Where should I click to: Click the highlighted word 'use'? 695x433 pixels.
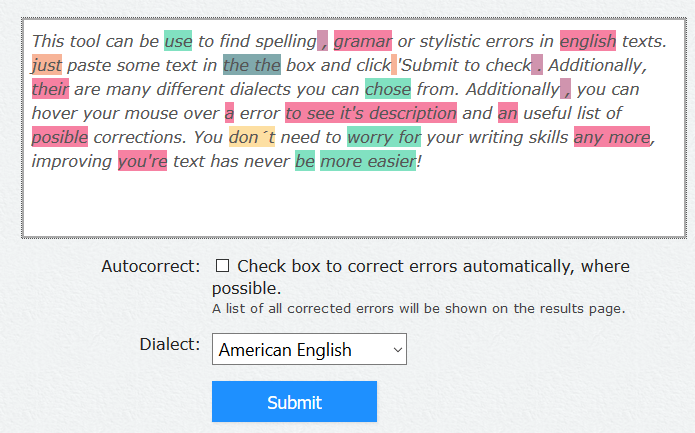(x=178, y=41)
